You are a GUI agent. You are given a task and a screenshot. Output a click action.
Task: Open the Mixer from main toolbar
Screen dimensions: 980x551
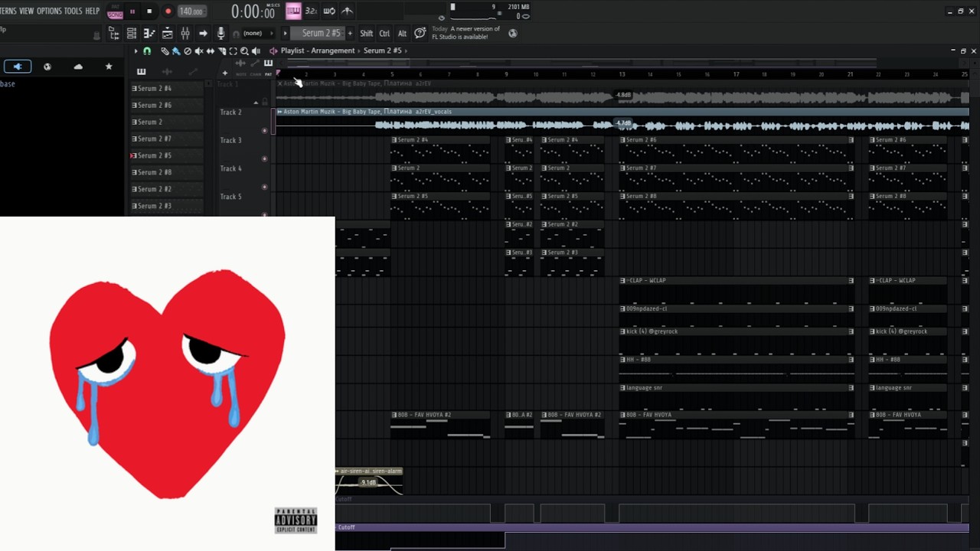185,33
